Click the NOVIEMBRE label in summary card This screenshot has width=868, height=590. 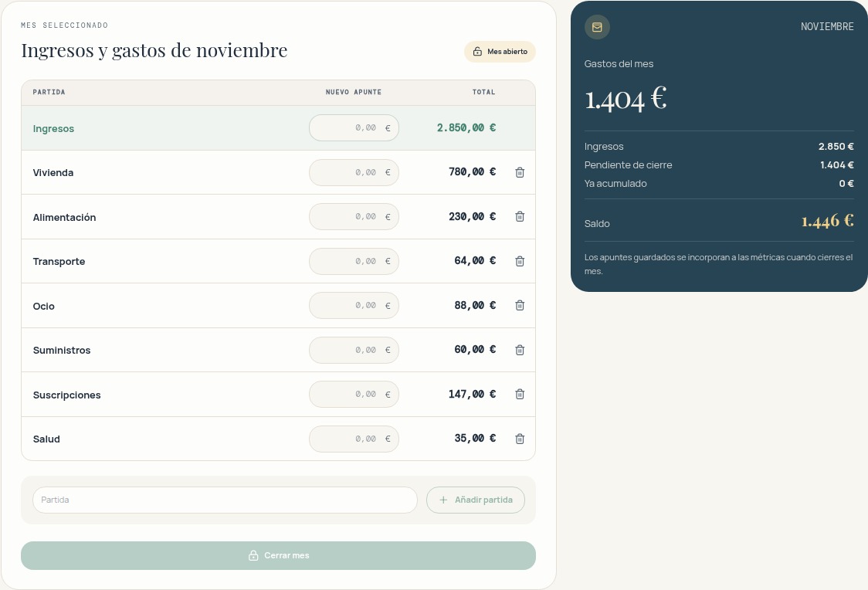pos(827,26)
